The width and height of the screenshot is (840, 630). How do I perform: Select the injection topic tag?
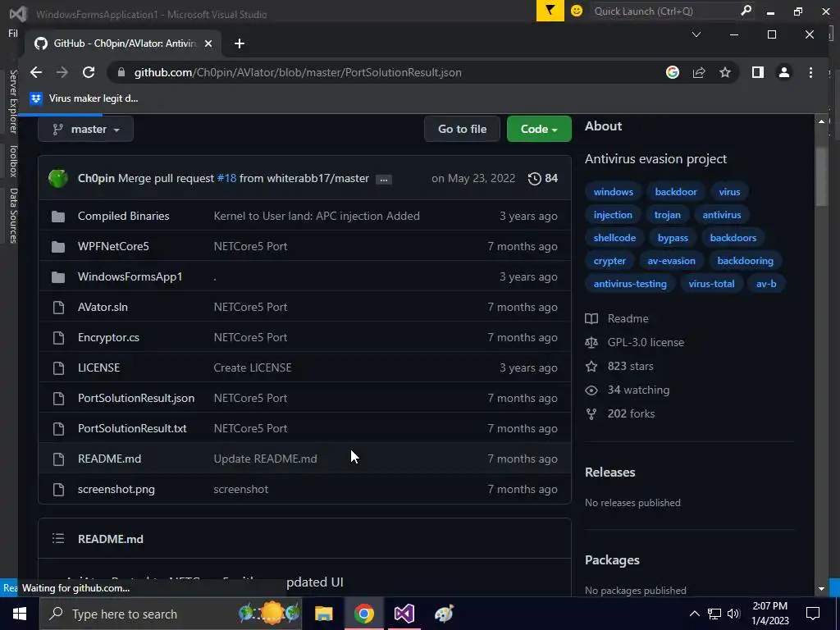612,215
